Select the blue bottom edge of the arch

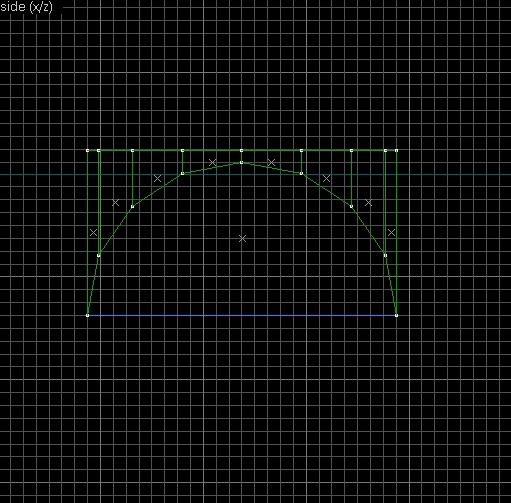(242, 315)
